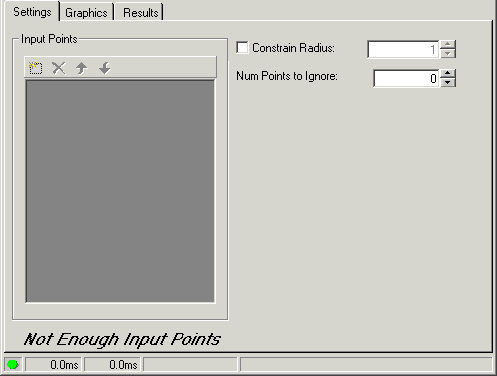This screenshot has width=497, height=376.
Task: Enable the Constrain Radius checkbox
Action: pyautogui.click(x=242, y=47)
